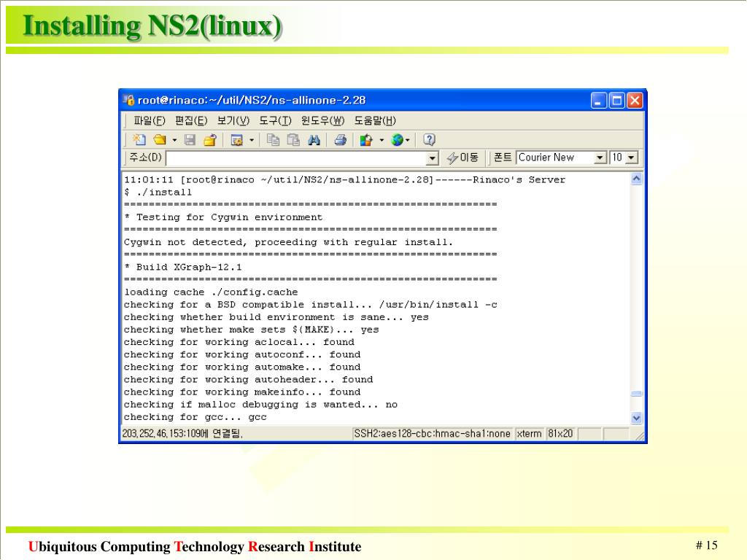The width and height of the screenshot is (747, 560).
Task: Click the Paste clipboard icon
Action: tap(293, 139)
